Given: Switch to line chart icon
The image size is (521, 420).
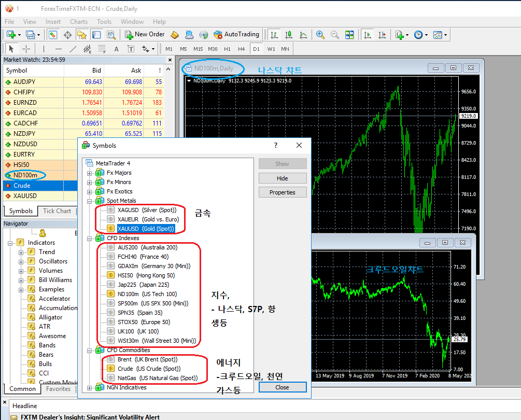Looking at the screenshot, I should click(x=303, y=35).
